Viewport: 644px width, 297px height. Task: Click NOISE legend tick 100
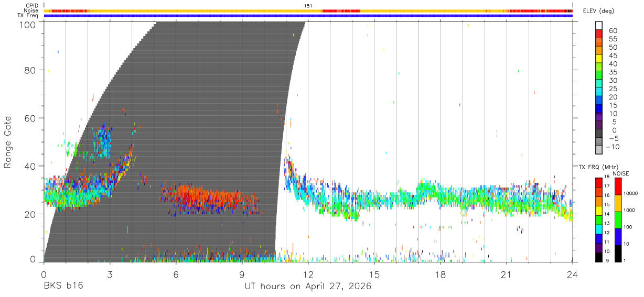627,227
